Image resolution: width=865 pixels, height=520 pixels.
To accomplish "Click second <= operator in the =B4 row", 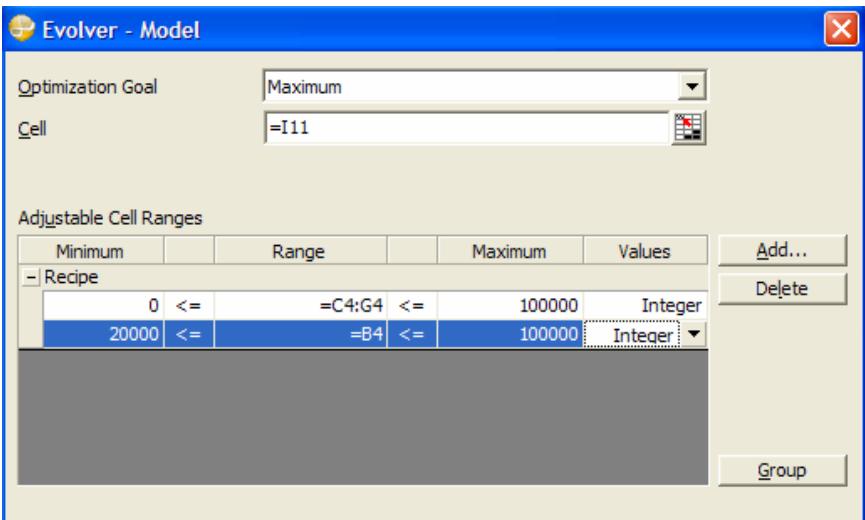I will [x=412, y=334].
